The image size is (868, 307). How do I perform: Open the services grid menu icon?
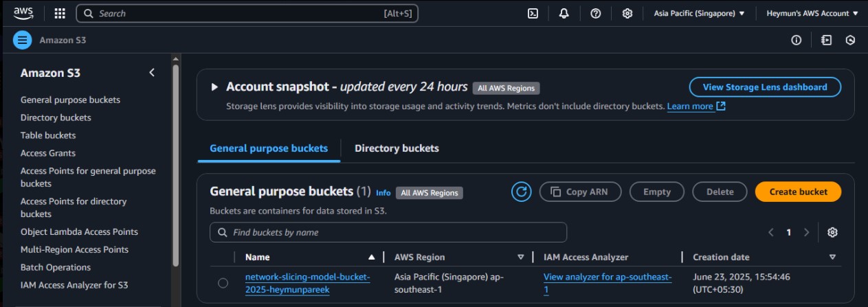[x=60, y=13]
